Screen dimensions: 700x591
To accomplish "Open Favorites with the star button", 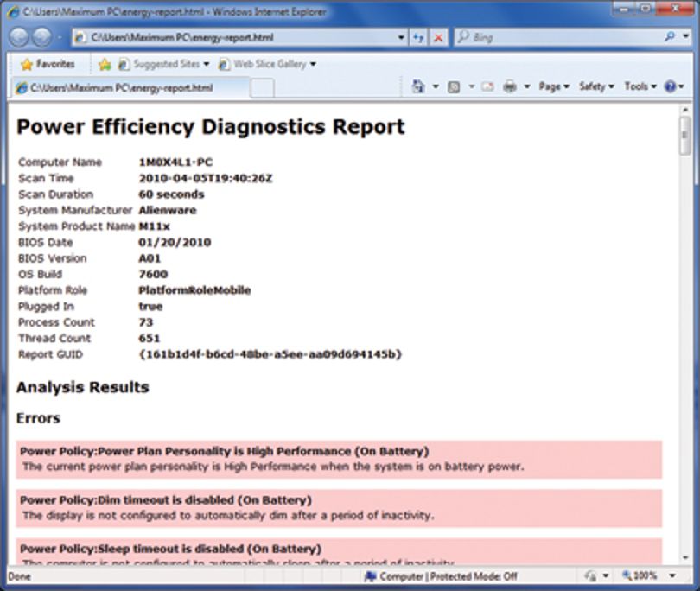I will (x=48, y=64).
